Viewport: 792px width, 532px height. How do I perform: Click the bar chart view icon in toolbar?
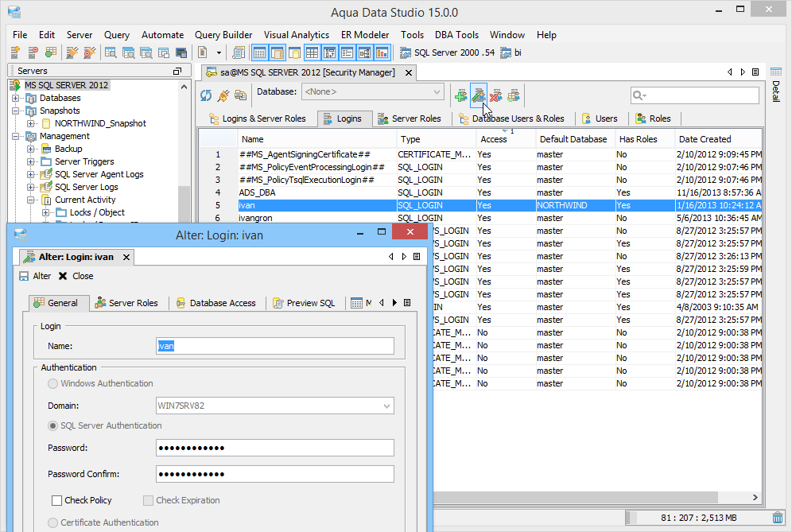(382, 52)
